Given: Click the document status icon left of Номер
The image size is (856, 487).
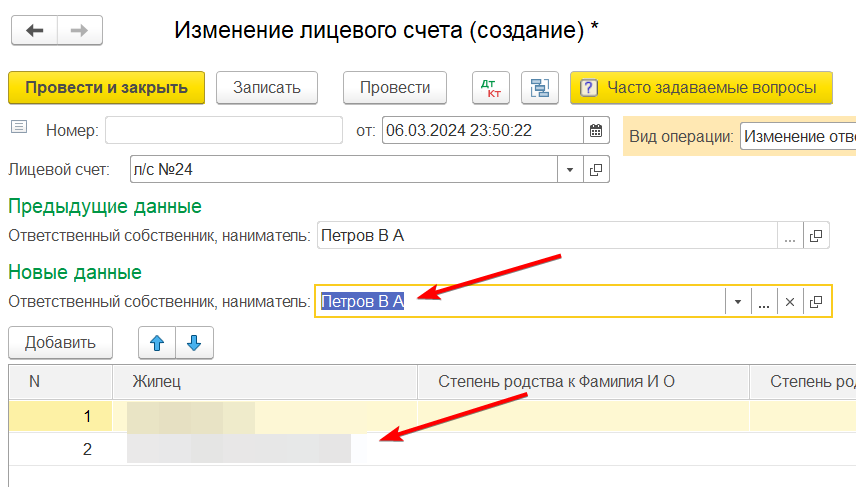Looking at the screenshot, I should [19, 127].
